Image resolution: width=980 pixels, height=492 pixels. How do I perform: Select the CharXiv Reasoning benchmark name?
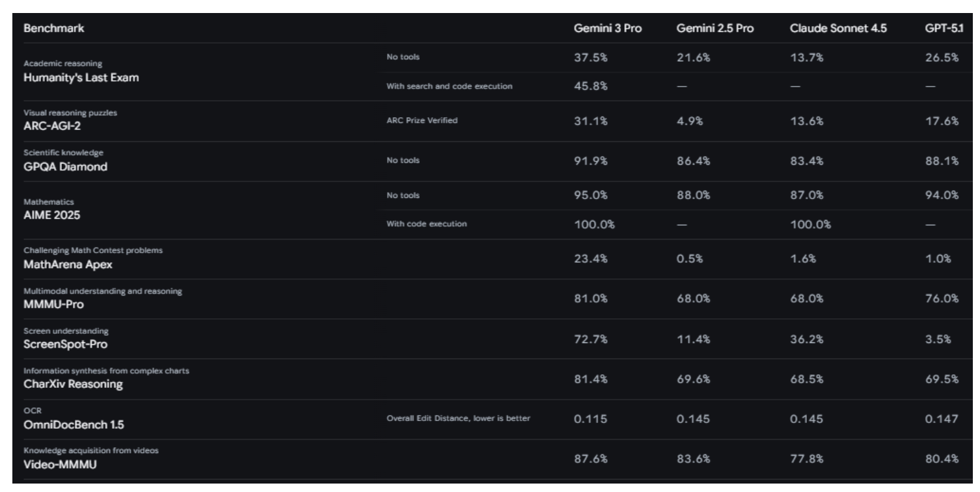pyautogui.click(x=73, y=384)
